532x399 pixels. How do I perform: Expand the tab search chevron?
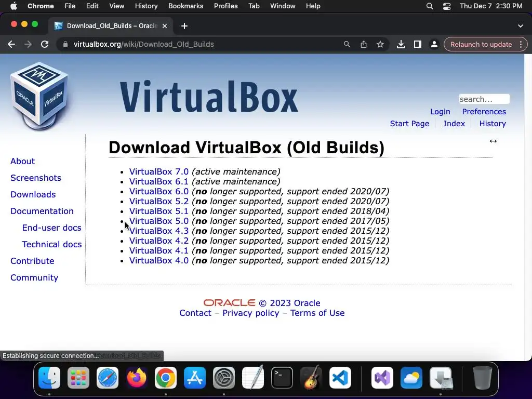tap(521, 26)
